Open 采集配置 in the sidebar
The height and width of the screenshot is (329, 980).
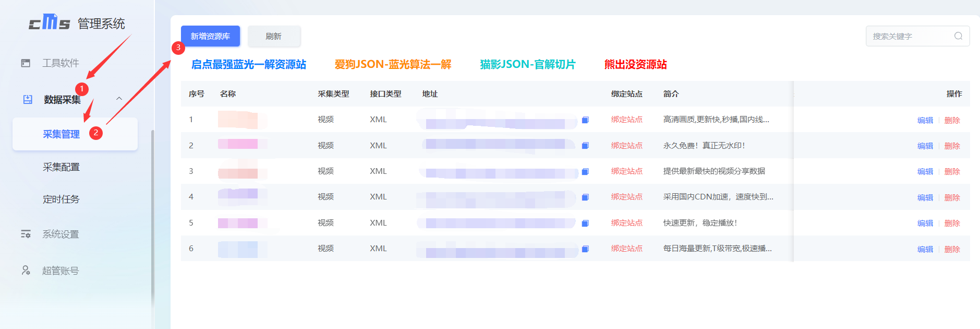pos(61,167)
